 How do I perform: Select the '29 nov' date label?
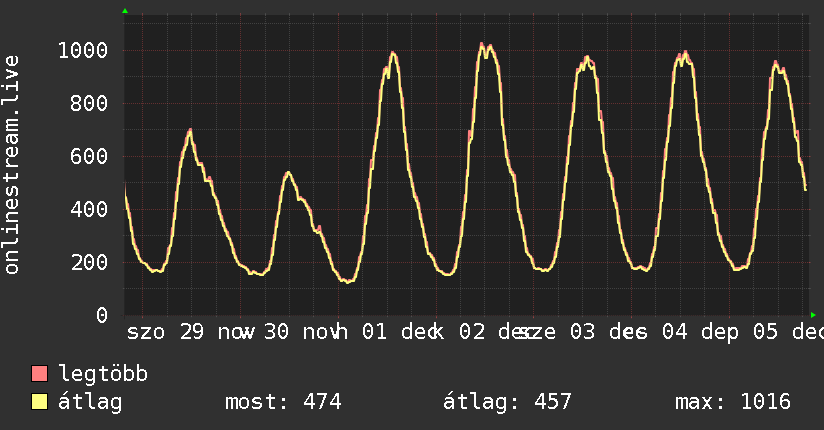point(217,331)
